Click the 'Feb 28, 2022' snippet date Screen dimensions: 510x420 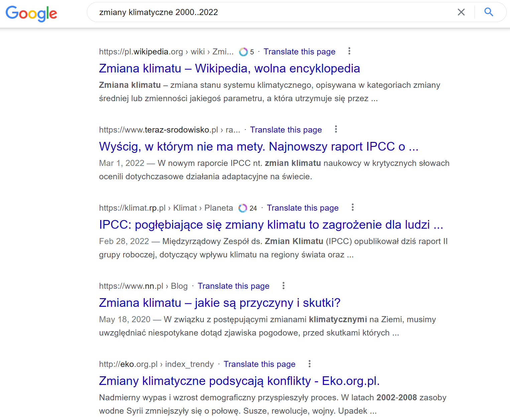(x=124, y=241)
